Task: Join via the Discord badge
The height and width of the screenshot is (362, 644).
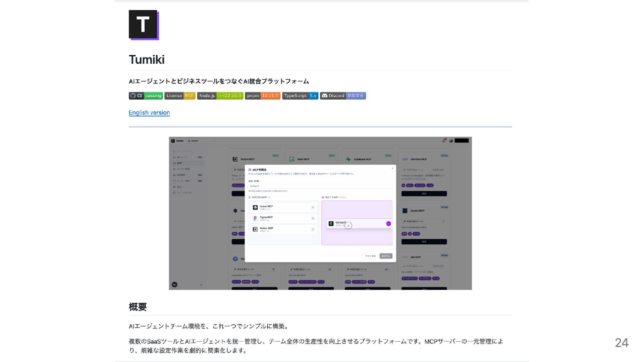Action: pos(343,96)
